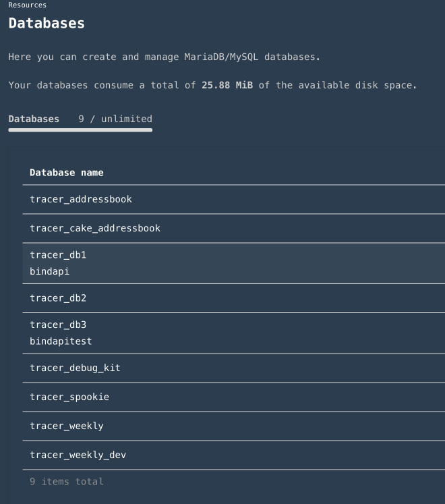Select the tracer_db2 database

coord(58,298)
